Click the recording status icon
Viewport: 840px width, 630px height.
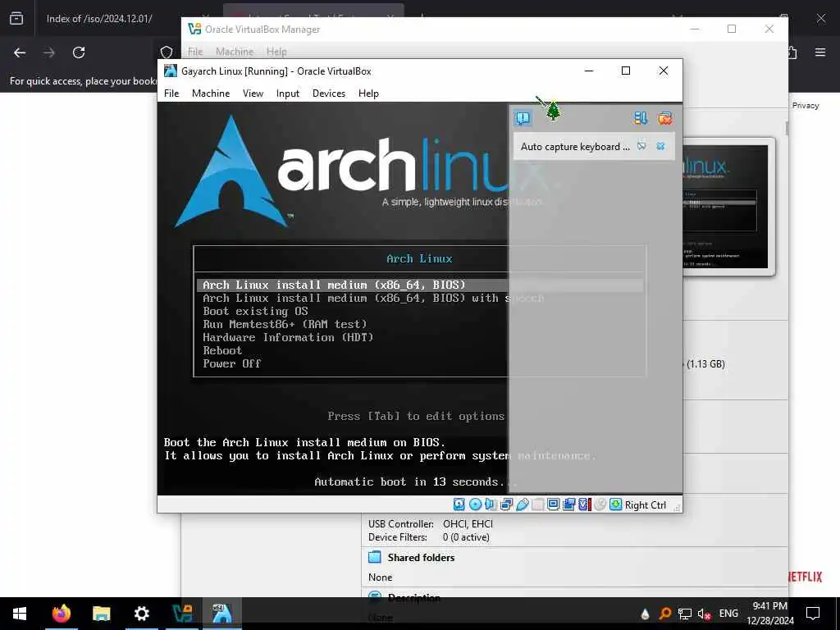point(569,504)
